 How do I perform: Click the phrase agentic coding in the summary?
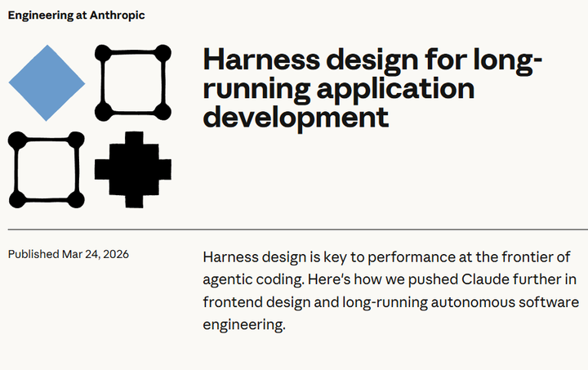point(253,280)
